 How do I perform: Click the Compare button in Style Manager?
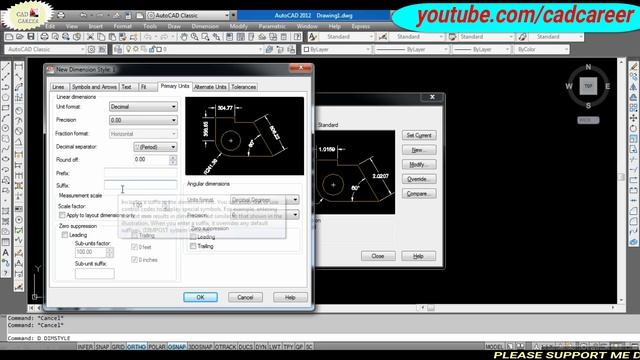419,193
